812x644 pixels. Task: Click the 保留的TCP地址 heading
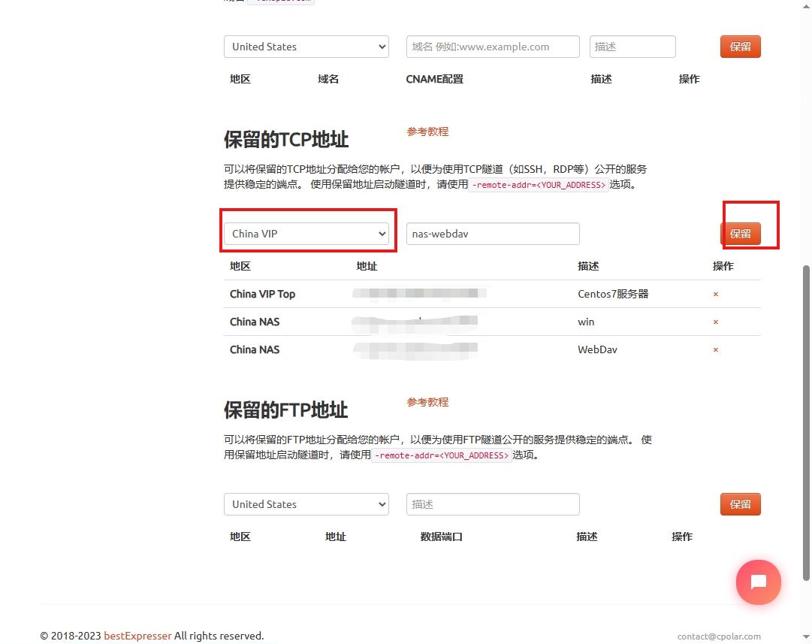point(286,139)
